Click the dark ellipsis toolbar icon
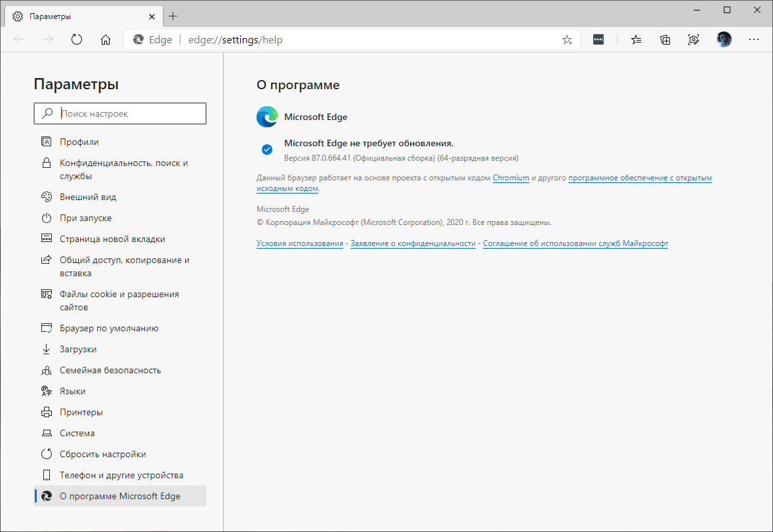This screenshot has height=532, width=773. point(598,39)
